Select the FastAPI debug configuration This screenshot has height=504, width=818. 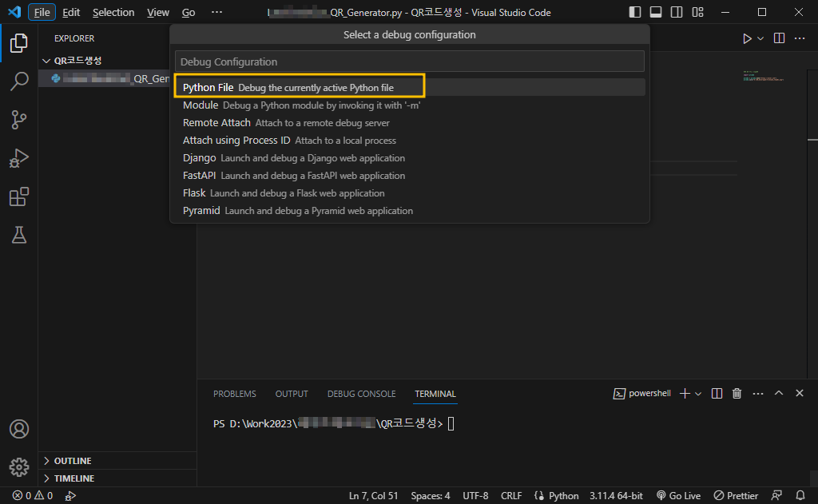(410, 175)
